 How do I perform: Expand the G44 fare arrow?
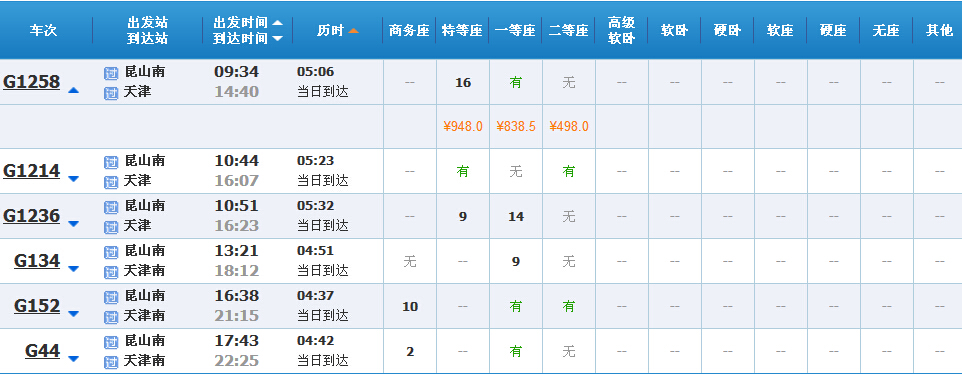[x=74, y=359]
